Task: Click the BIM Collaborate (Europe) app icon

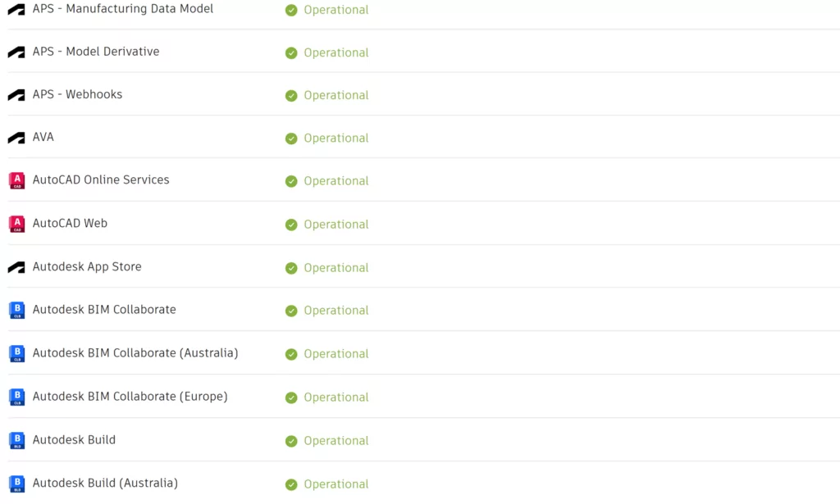Action: pyautogui.click(x=16, y=397)
